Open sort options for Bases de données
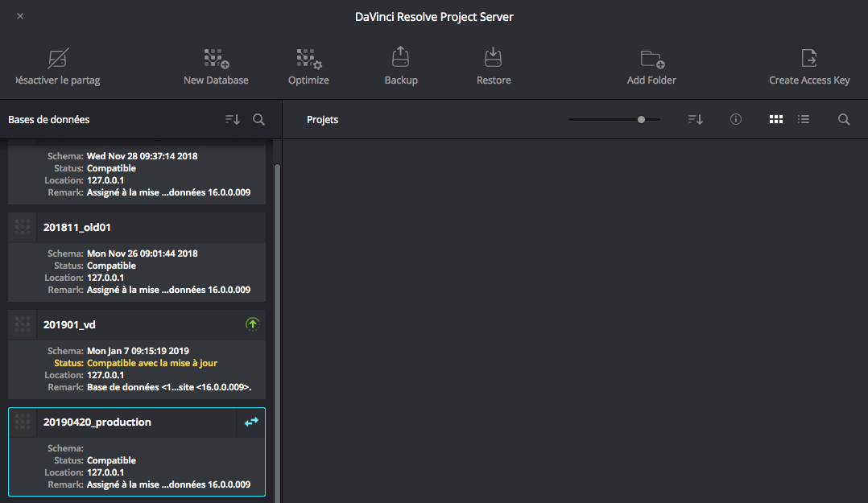This screenshot has width=868, height=503. pos(233,119)
